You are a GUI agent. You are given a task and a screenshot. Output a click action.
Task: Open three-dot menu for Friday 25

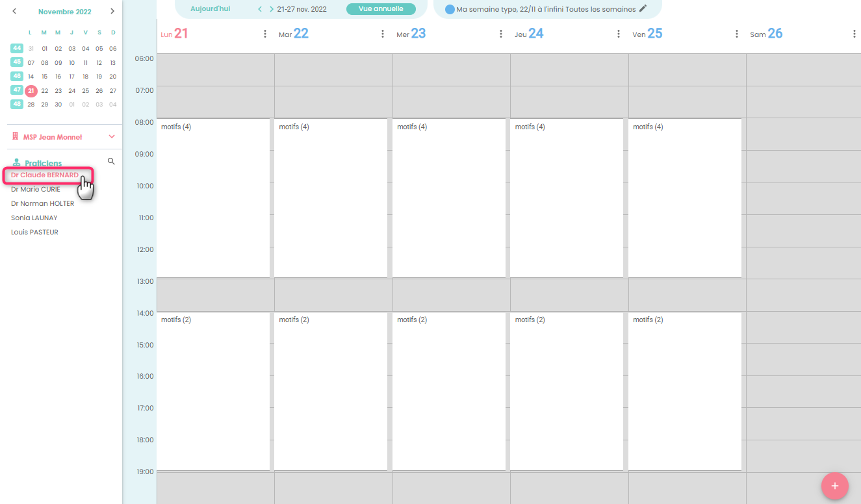click(x=737, y=34)
